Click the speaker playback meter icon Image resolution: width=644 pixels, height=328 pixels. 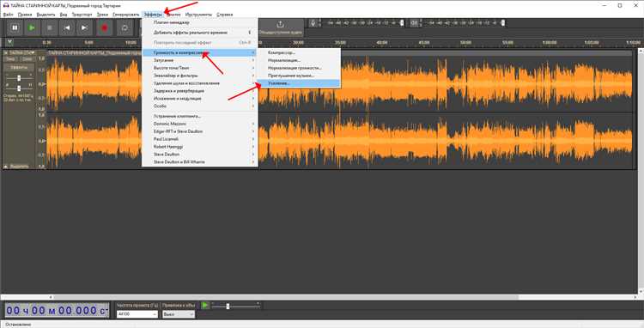[414, 23]
